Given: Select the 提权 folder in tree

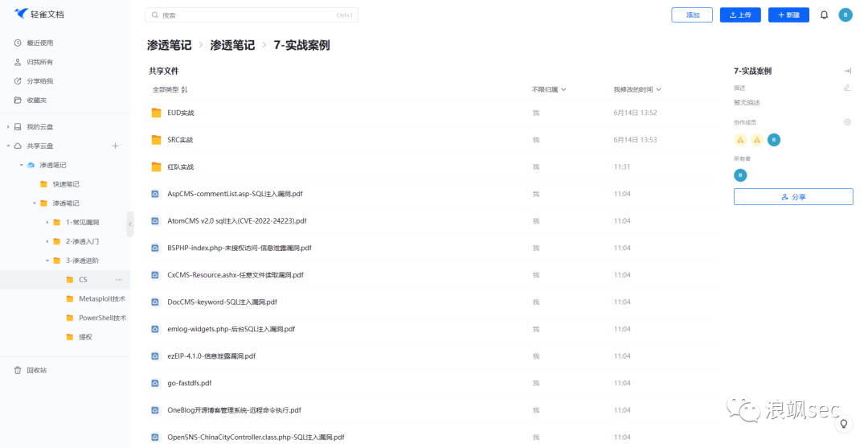Looking at the screenshot, I should [85, 337].
